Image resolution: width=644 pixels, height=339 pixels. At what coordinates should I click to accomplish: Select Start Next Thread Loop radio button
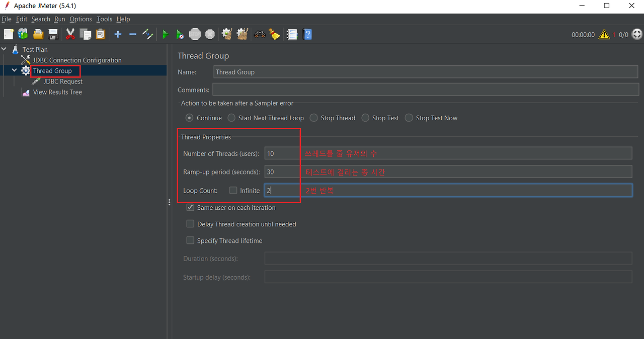[x=231, y=118]
